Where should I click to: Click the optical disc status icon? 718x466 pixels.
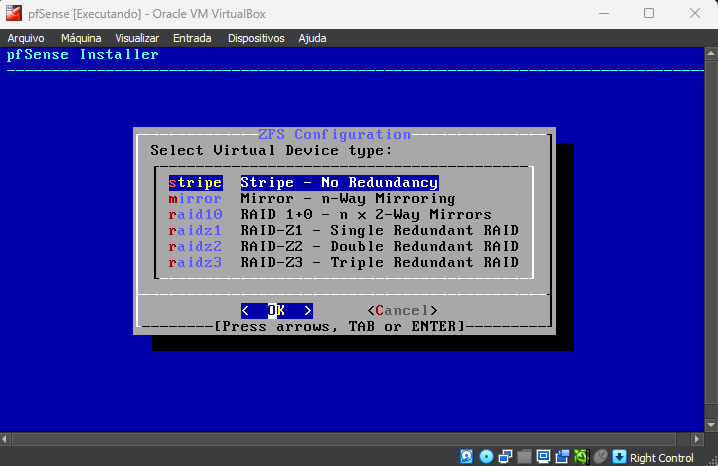pos(486,456)
